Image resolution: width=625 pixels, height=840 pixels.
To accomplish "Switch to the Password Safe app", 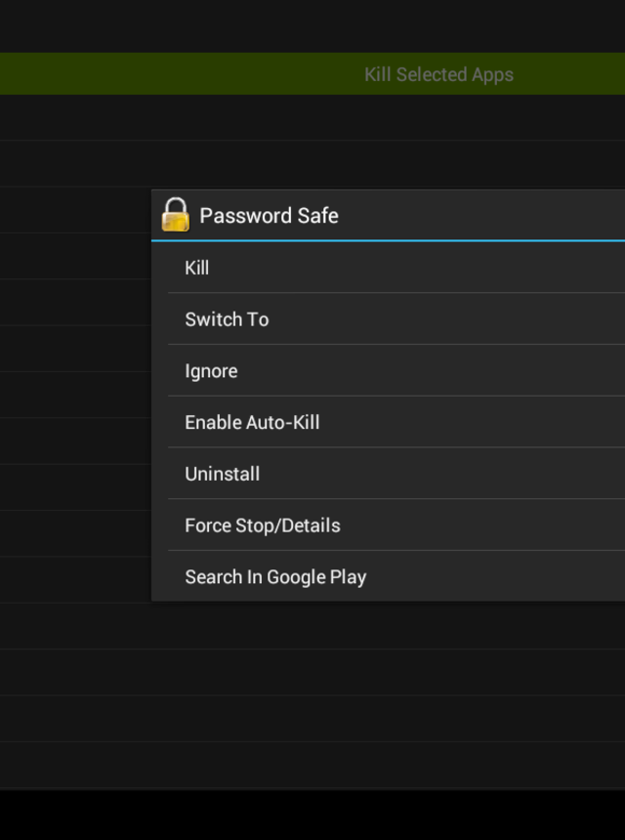I will 227,319.
